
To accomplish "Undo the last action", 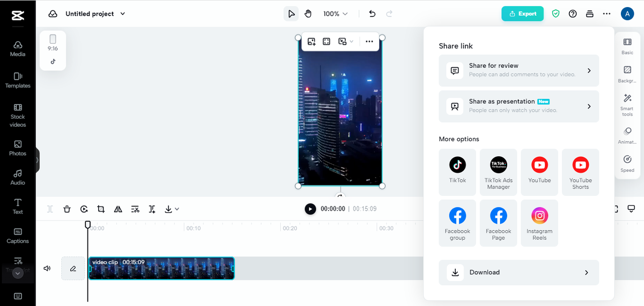I will click(x=372, y=14).
